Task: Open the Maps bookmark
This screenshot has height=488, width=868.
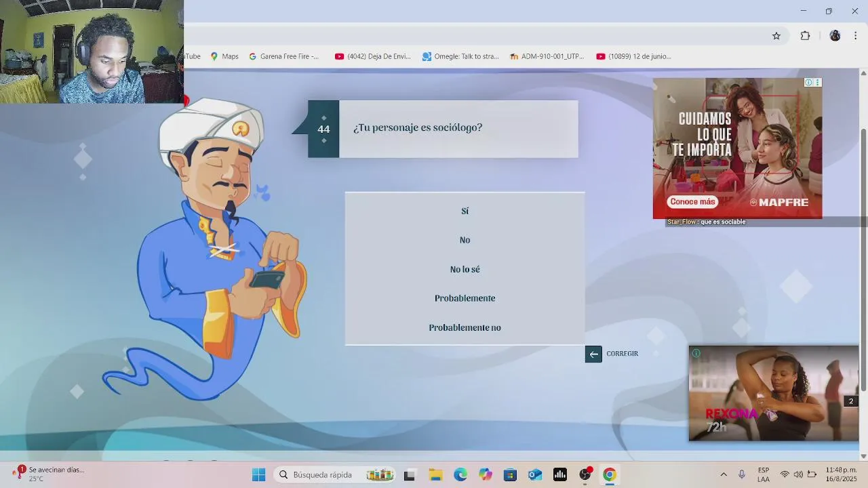Action: coord(224,56)
